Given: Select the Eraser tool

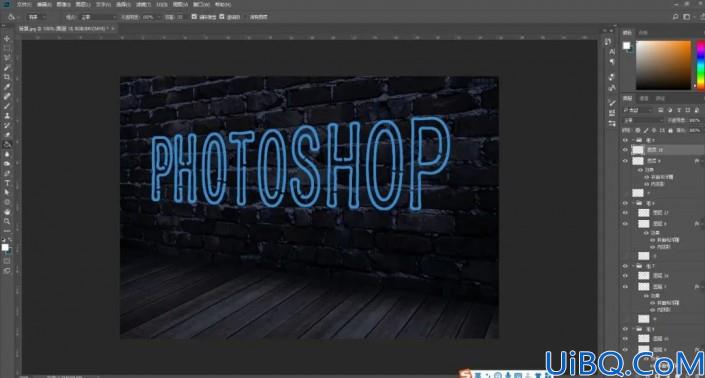Looking at the screenshot, I should pos(7,135).
